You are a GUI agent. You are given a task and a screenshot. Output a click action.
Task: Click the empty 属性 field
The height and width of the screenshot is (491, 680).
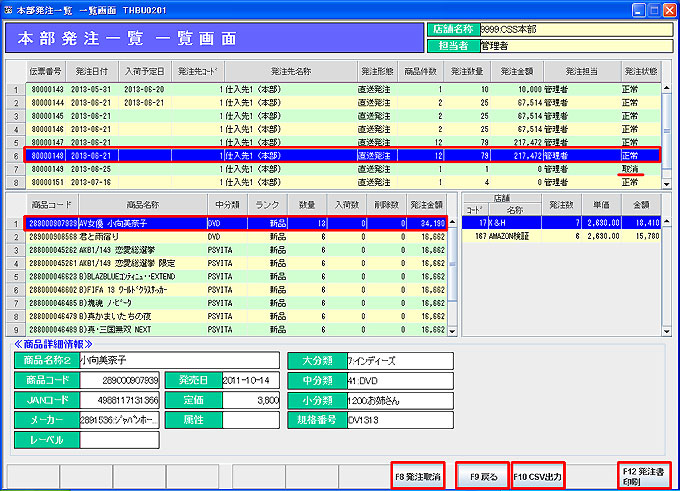pos(251,420)
